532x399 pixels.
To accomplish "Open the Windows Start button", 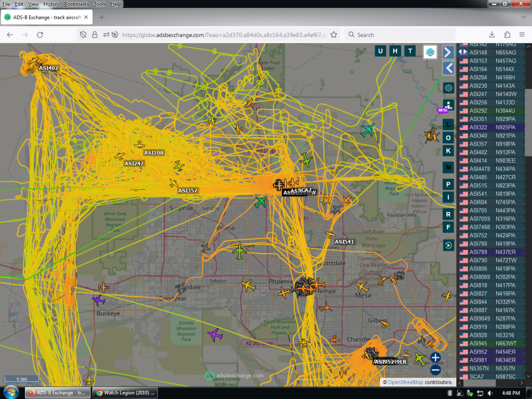I will coord(11,393).
